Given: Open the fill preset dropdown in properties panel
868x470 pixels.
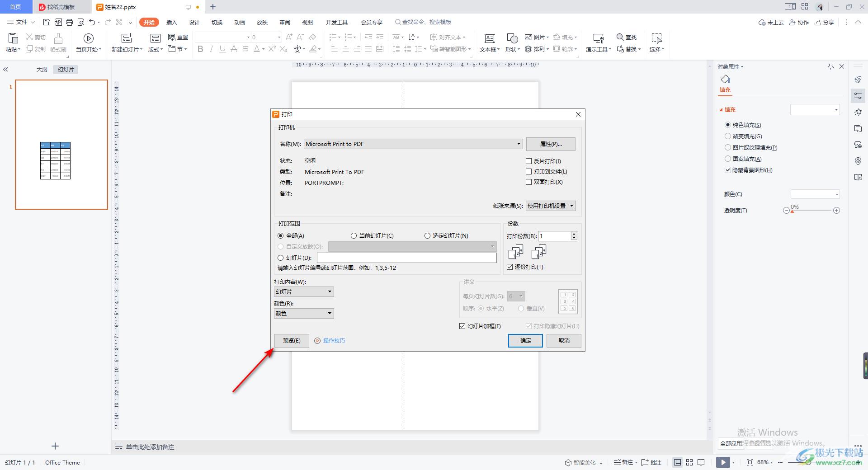Looking at the screenshot, I should (815, 109).
